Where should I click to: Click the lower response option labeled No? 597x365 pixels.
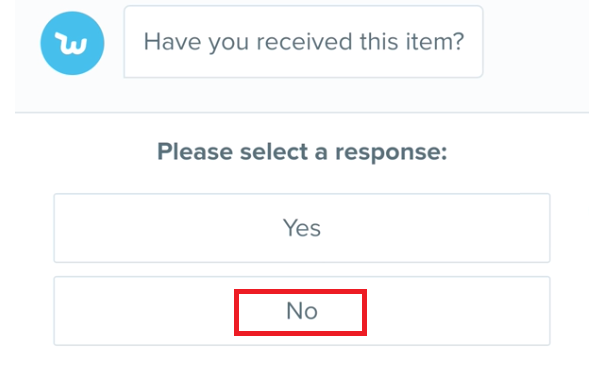pos(302,311)
